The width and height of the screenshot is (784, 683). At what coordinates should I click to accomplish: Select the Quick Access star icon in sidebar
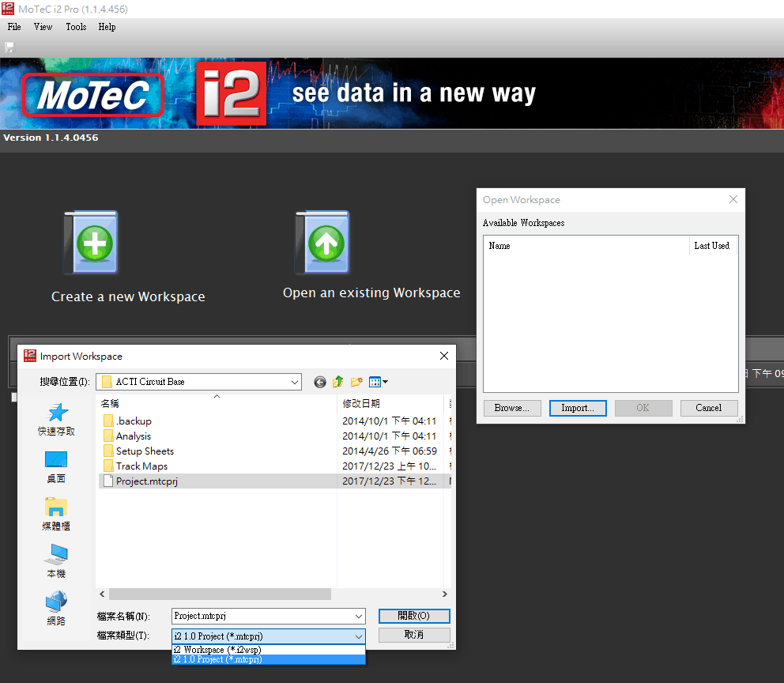(55, 413)
